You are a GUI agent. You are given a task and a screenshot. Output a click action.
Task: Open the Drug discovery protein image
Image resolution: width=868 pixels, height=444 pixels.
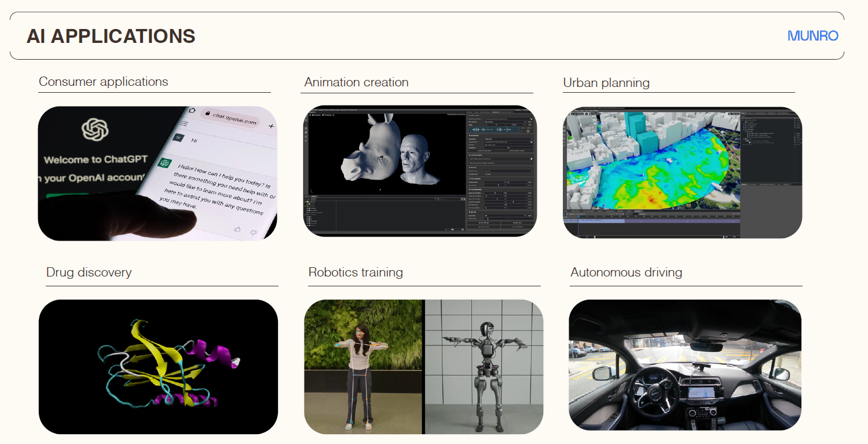[x=158, y=366]
